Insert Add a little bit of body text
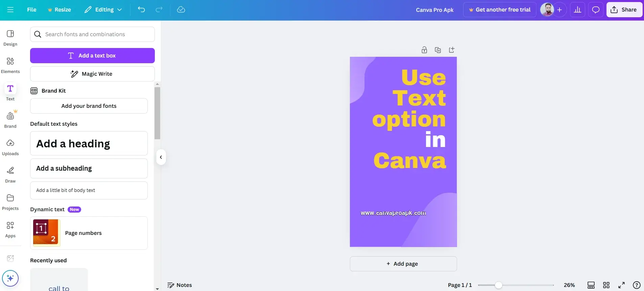The height and width of the screenshot is (291, 644). [89, 191]
